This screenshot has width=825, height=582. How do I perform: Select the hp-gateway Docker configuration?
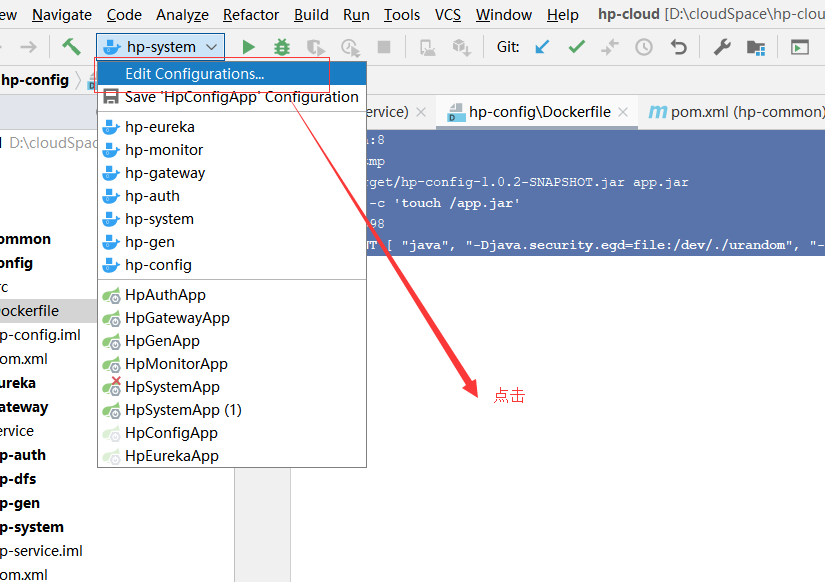[x=232, y=173]
